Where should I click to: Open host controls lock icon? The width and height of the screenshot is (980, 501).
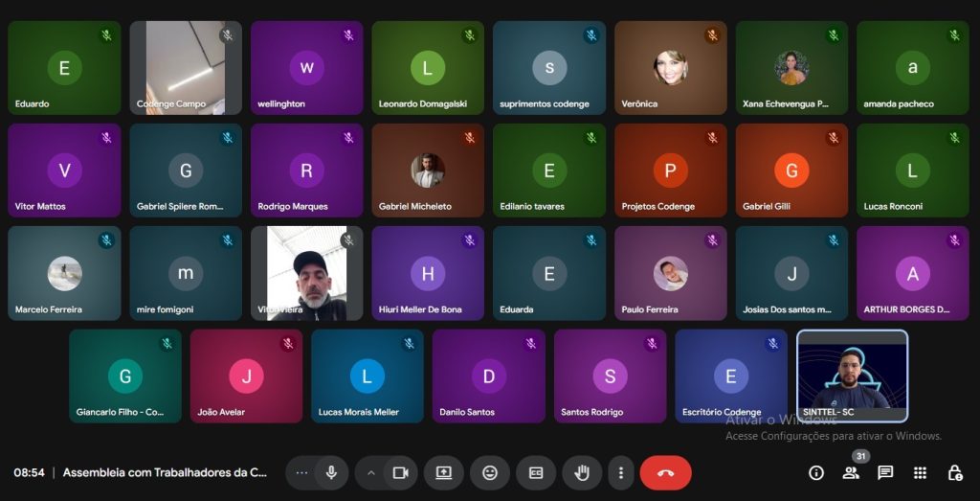[954, 472]
